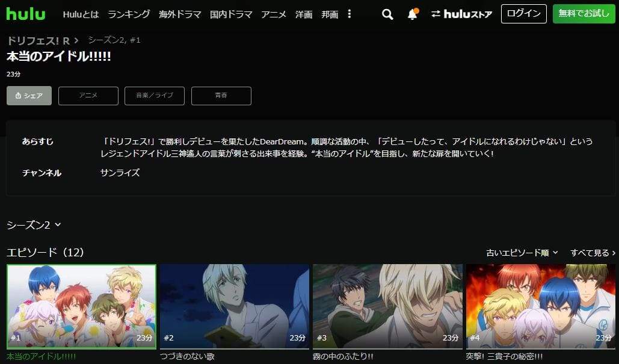Image resolution: width=619 pixels, height=364 pixels.
Task: Click episode title 霧の中のふたり!!
Action: tap(343, 357)
